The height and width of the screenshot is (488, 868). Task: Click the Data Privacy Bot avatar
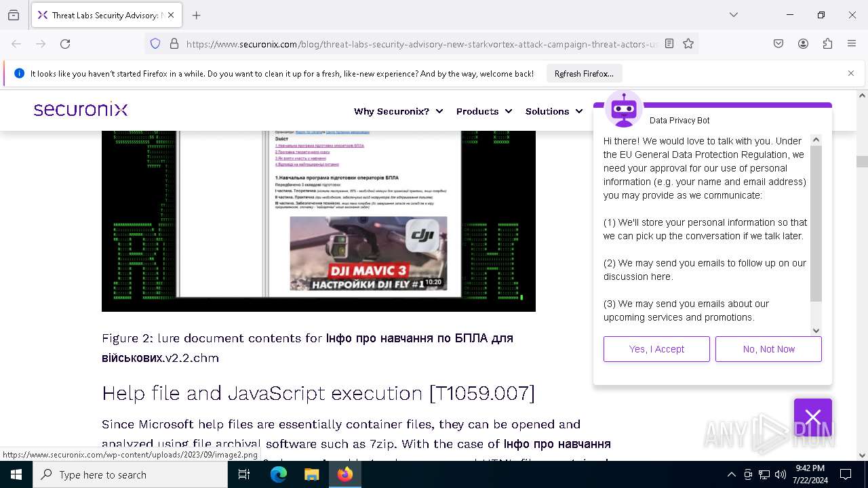click(623, 109)
